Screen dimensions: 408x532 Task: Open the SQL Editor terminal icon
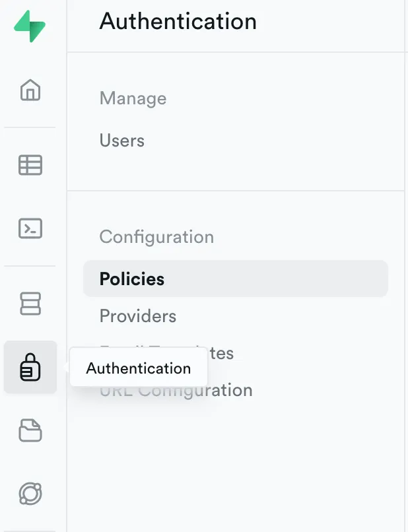click(x=30, y=228)
